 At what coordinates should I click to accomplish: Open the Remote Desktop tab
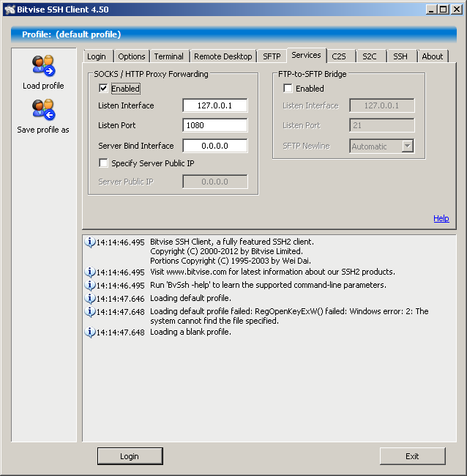[223, 56]
